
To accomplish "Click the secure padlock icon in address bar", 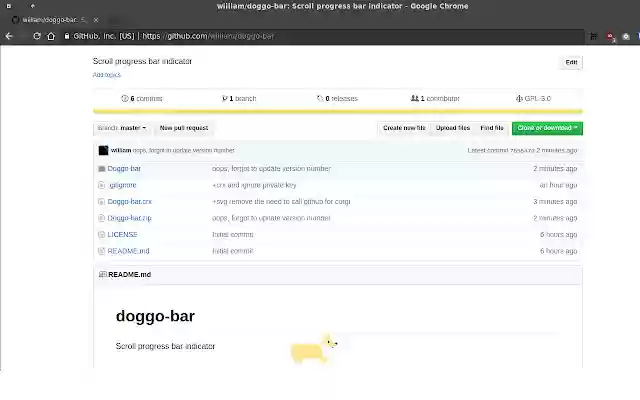I will pyautogui.click(x=67, y=36).
